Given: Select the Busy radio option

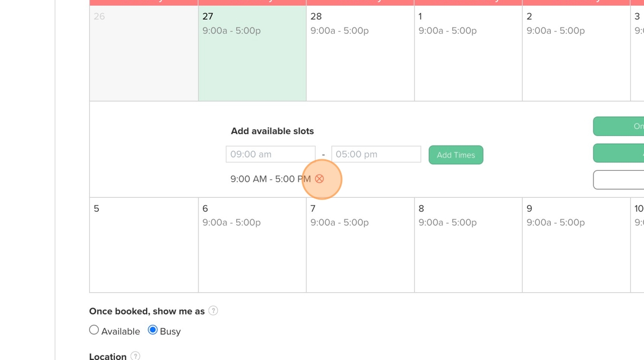Looking at the screenshot, I should 153,330.
